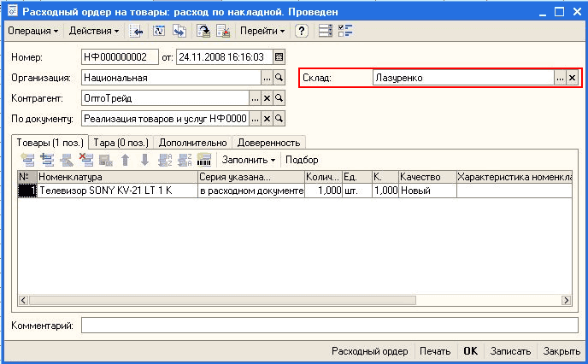Click the horizontal scrollbar thumb of the table

(x=222, y=300)
